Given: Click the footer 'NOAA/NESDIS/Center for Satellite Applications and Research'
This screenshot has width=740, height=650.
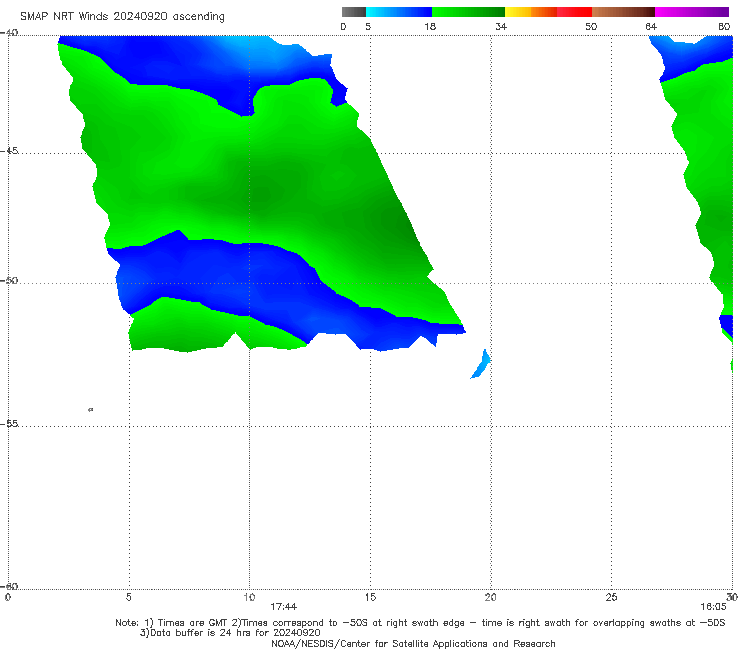Looking at the screenshot, I should tap(413, 644).
